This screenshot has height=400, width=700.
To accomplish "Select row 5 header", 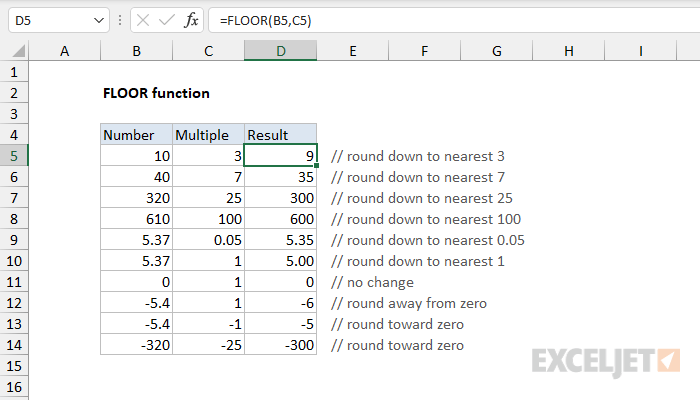I will pyautogui.click(x=14, y=156).
